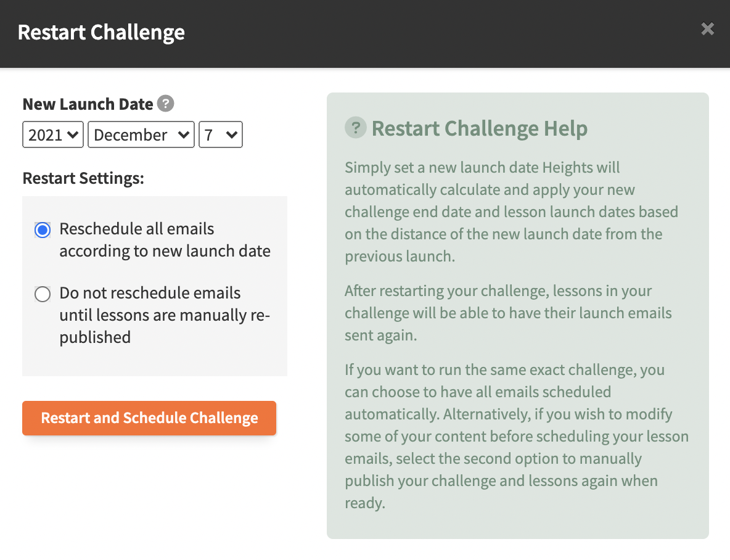This screenshot has width=730, height=560.
Task: Click the 'Reschedule all emails according to new launch date' label
Action: 165,240
